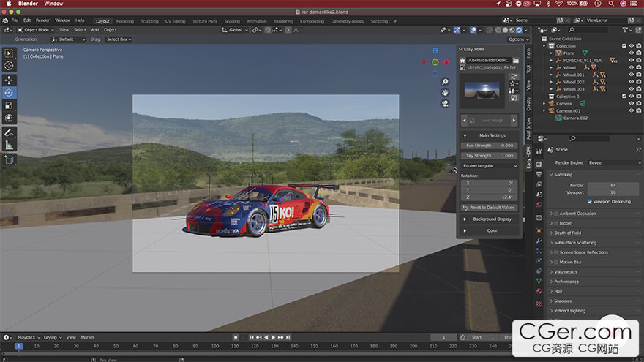This screenshot has width=644, height=362.
Task: Switch to the Modeling workspace tab
Action: [x=125, y=21]
